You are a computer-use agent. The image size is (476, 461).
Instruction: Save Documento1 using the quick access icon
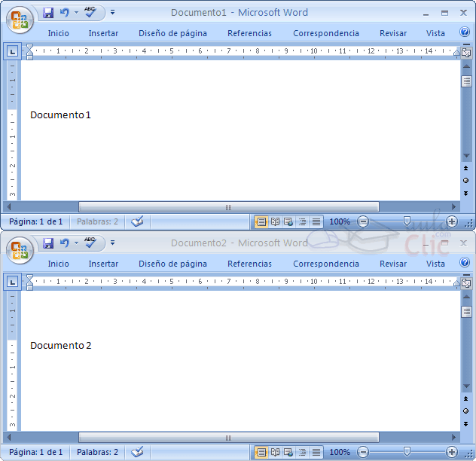(48, 12)
